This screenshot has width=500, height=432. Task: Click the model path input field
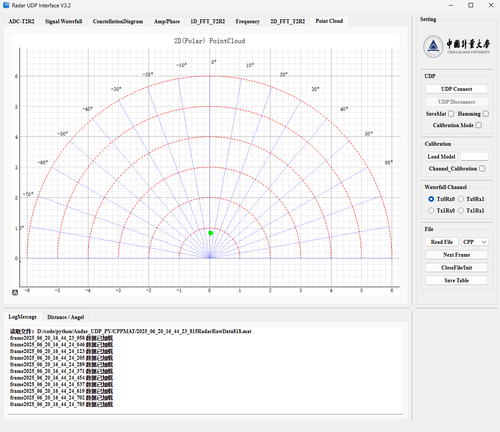coord(474,157)
